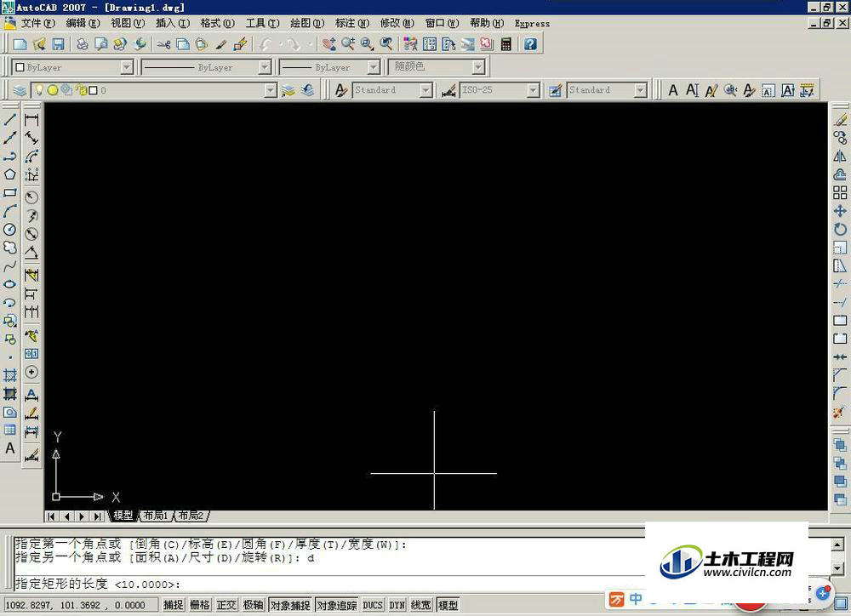Click the Cut scissors icon
Viewport: 851px width, 616px height.
point(164,44)
